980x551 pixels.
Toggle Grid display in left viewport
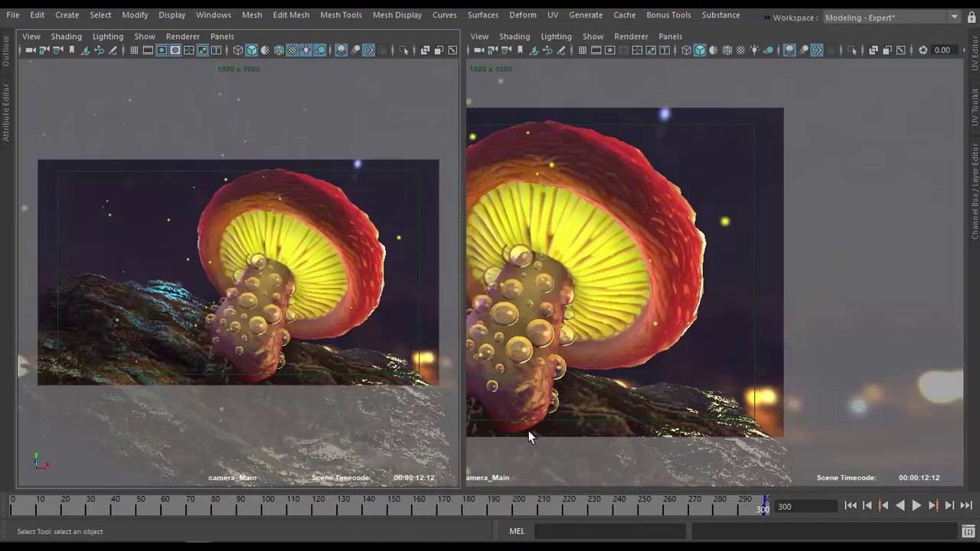tap(134, 50)
